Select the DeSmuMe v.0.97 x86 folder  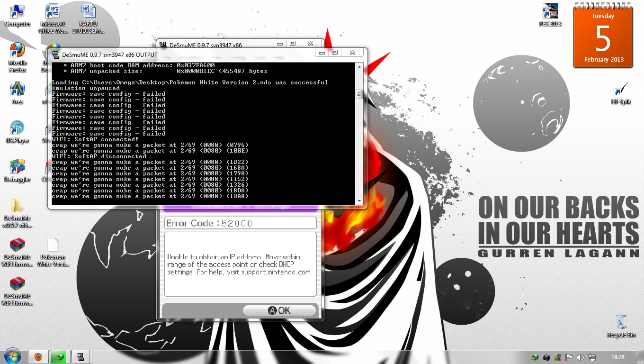[18, 212]
